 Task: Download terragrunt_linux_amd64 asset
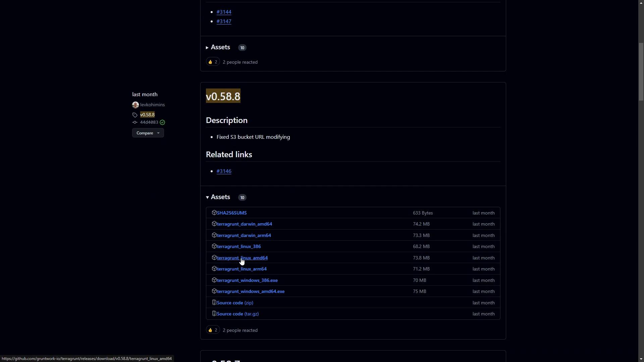click(242, 258)
